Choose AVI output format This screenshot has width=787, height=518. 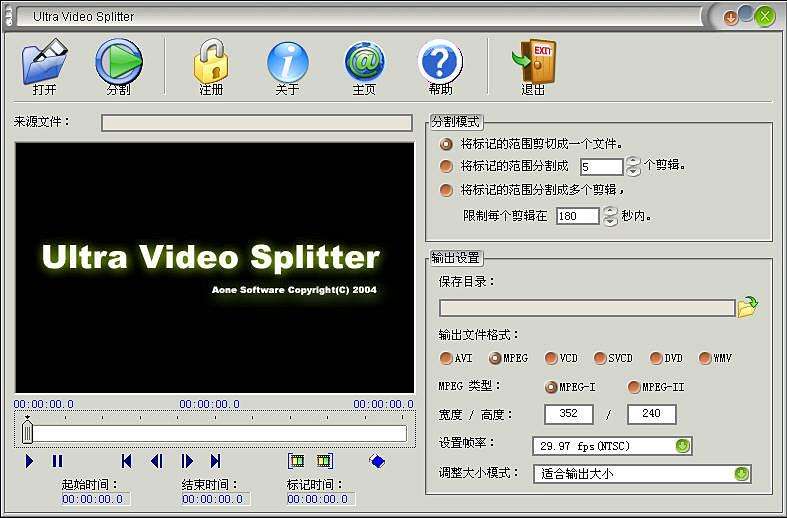[x=445, y=358]
